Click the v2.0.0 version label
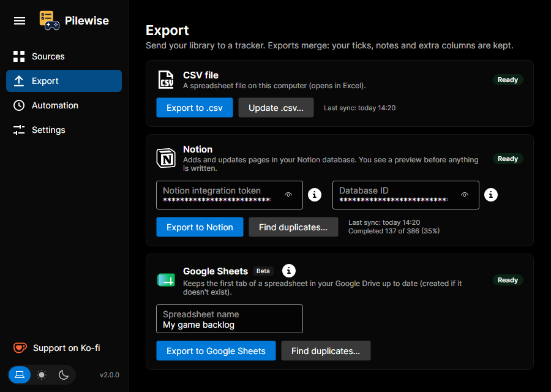The height and width of the screenshot is (392, 551). [x=110, y=375]
